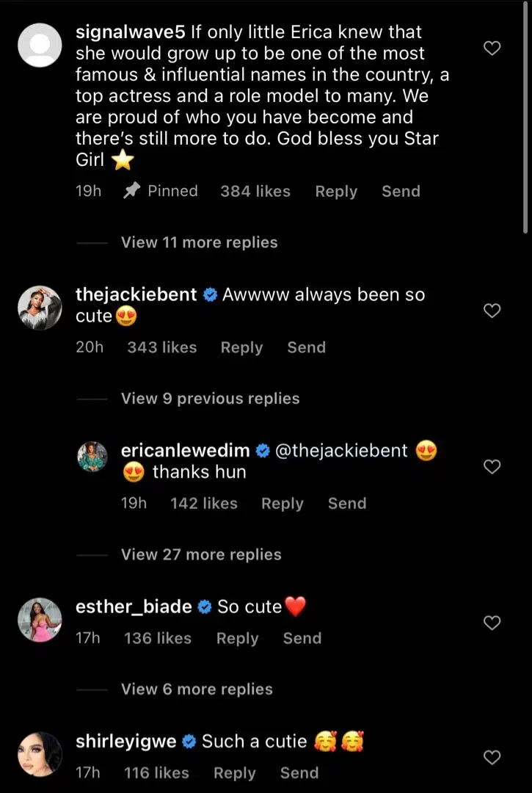Heart esther_biade's So cute comment

click(x=493, y=623)
